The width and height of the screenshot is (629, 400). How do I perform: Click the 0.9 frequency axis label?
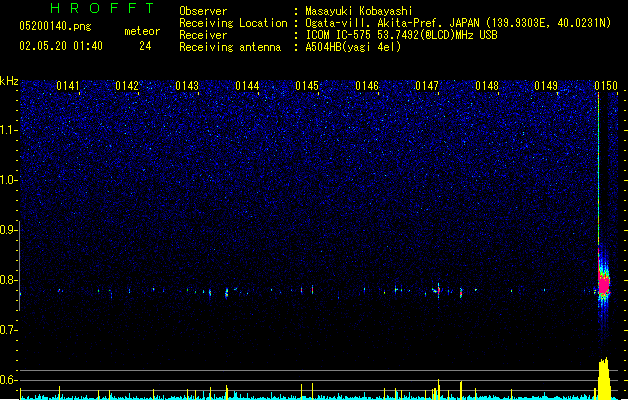click(8, 230)
